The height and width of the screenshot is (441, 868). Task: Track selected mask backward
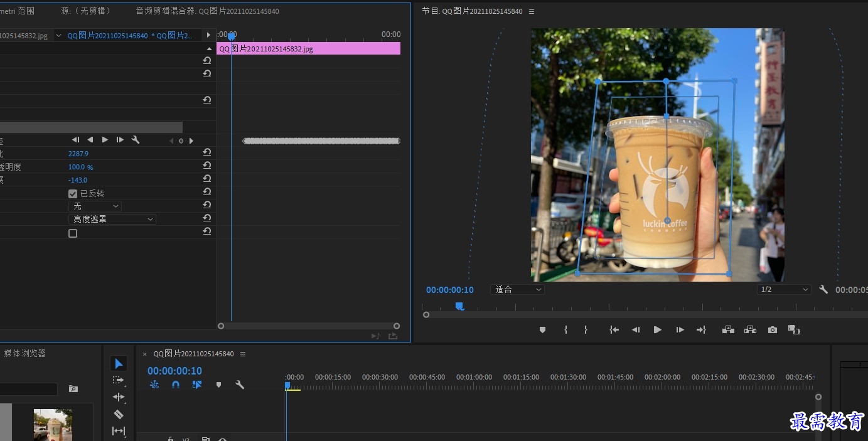click(x=90, y=140)
